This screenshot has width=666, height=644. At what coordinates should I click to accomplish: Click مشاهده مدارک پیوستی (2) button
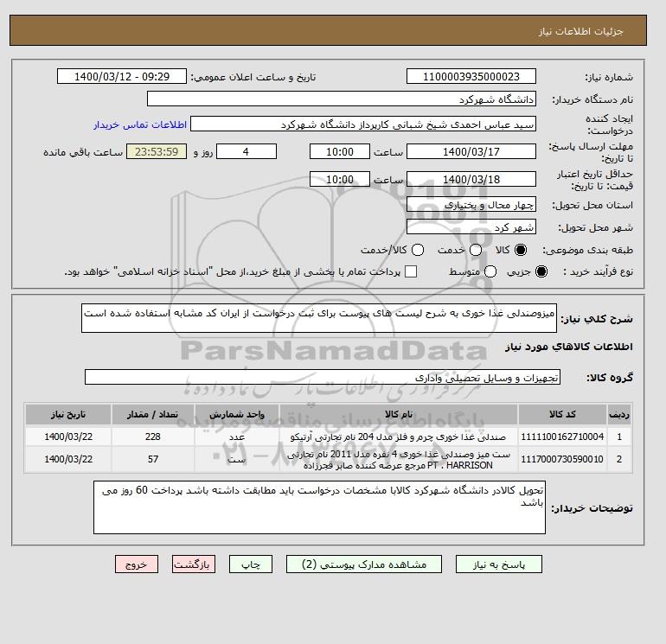(x=364, y=564)
